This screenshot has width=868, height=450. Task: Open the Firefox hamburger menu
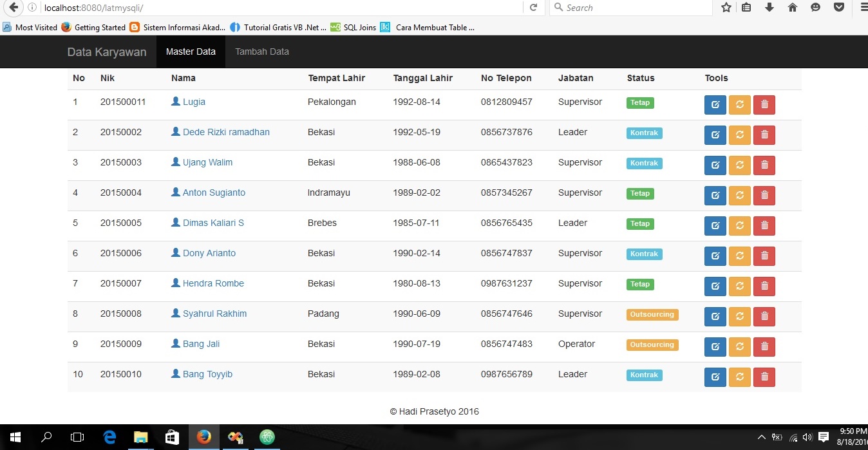tap(863, 8)
